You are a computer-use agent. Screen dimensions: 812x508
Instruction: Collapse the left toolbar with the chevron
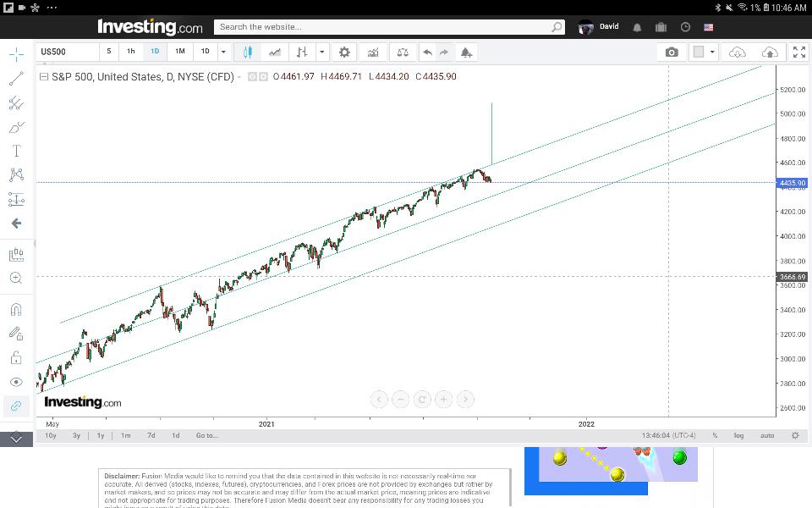tap(17, 439)
